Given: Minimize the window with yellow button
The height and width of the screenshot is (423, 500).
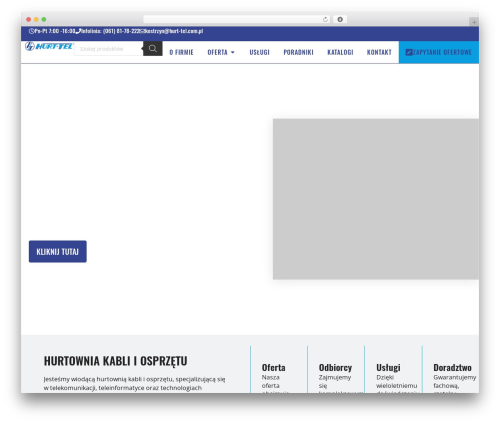Looking at the screenshot, I should 36,20.
